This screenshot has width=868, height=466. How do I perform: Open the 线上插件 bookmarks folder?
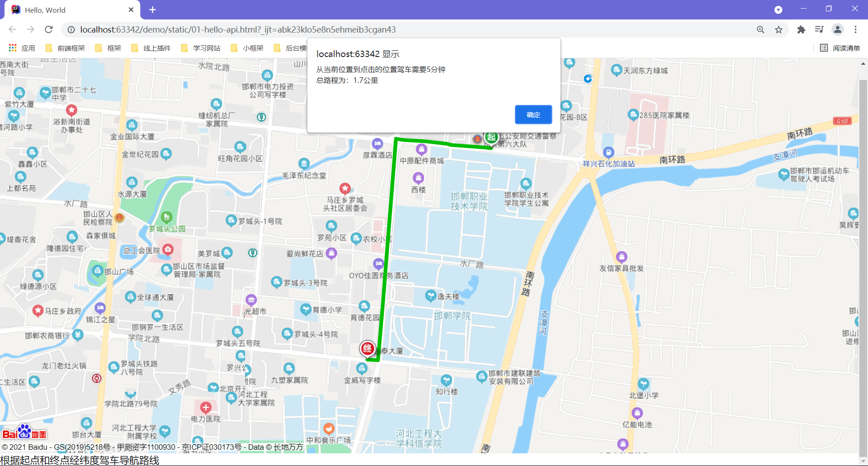pos(156,48)
